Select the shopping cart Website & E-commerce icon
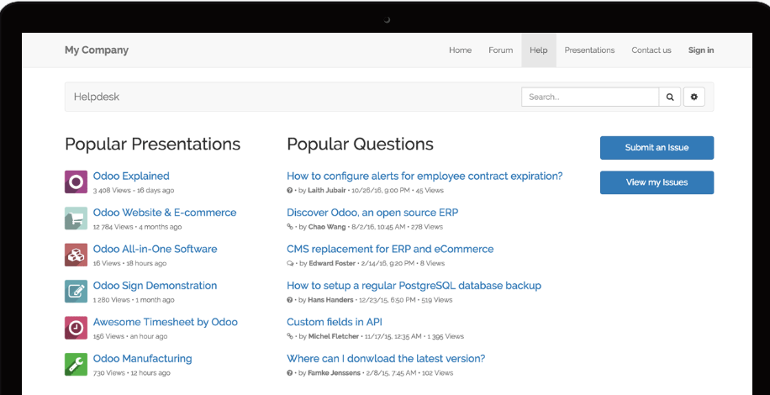 point(76,218)
